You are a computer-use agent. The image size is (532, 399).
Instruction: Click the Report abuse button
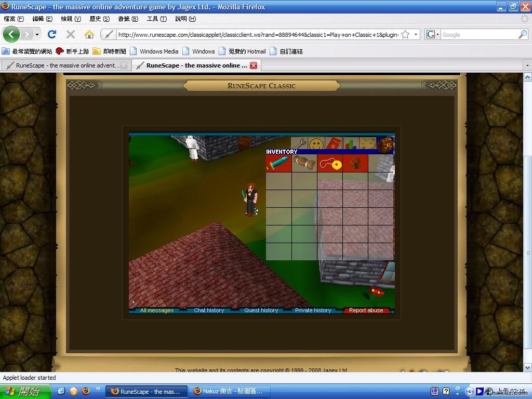366,310
